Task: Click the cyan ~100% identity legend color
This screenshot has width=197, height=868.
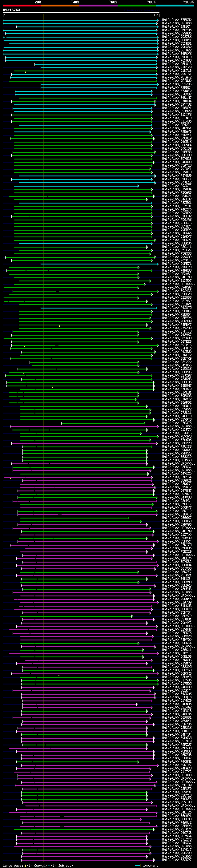Action: tap(175, 6)
